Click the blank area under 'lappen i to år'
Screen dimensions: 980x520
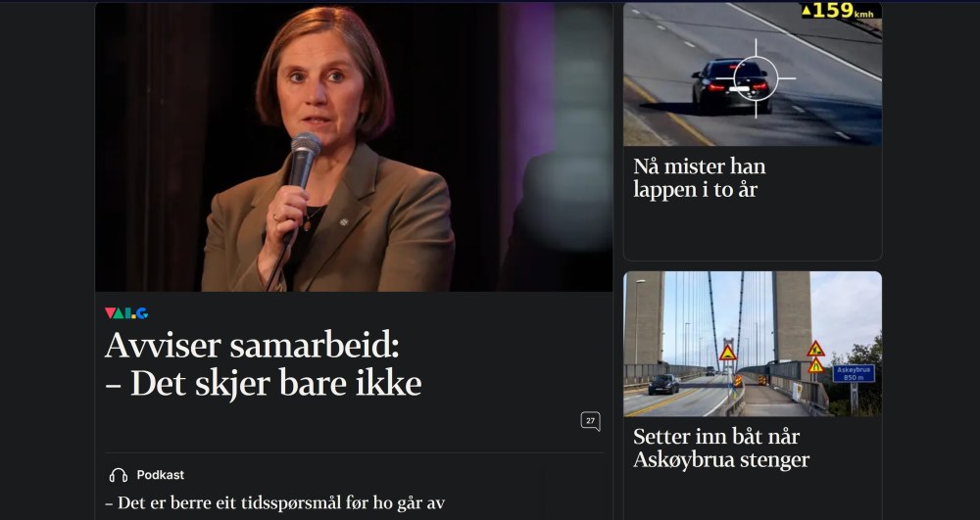pos(753,230)
